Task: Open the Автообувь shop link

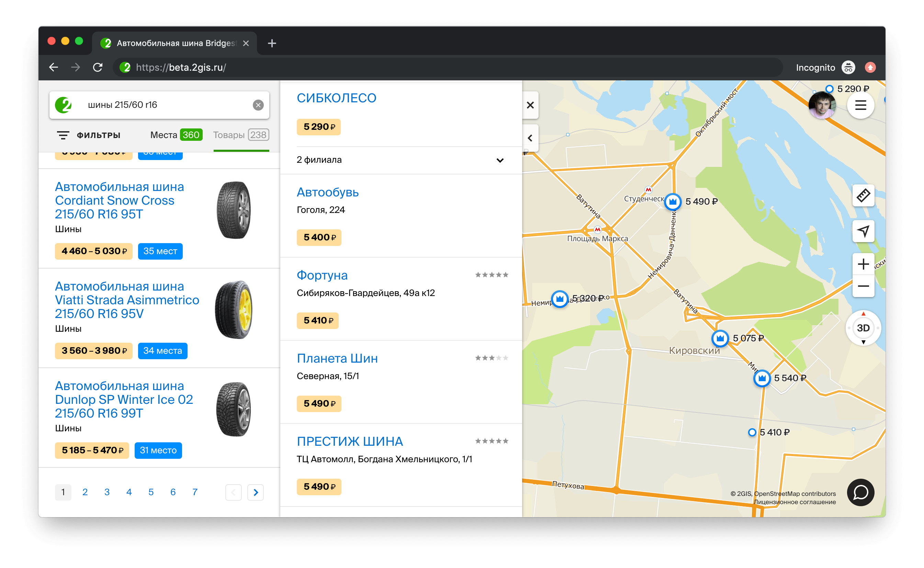Action: [327, 192]
